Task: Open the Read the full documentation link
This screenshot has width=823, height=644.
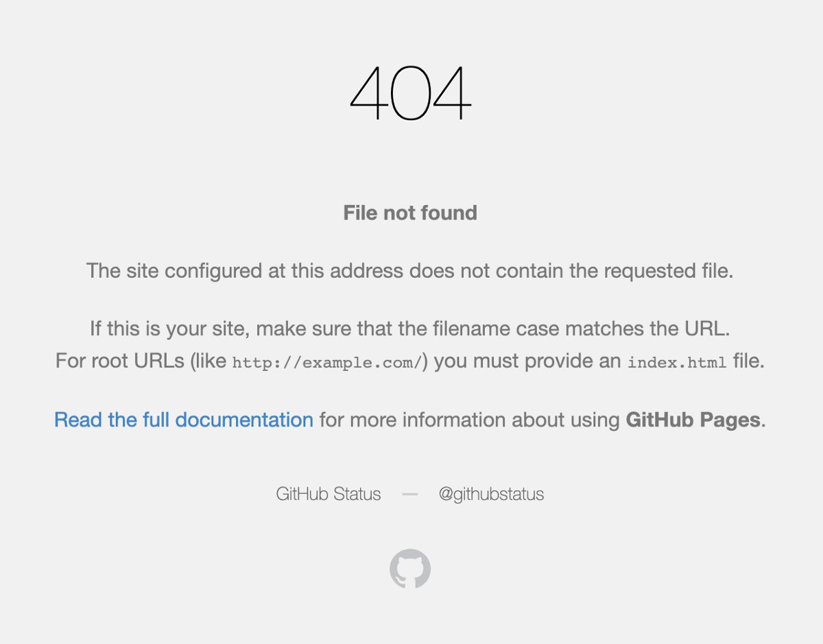Action: point(184,420)
